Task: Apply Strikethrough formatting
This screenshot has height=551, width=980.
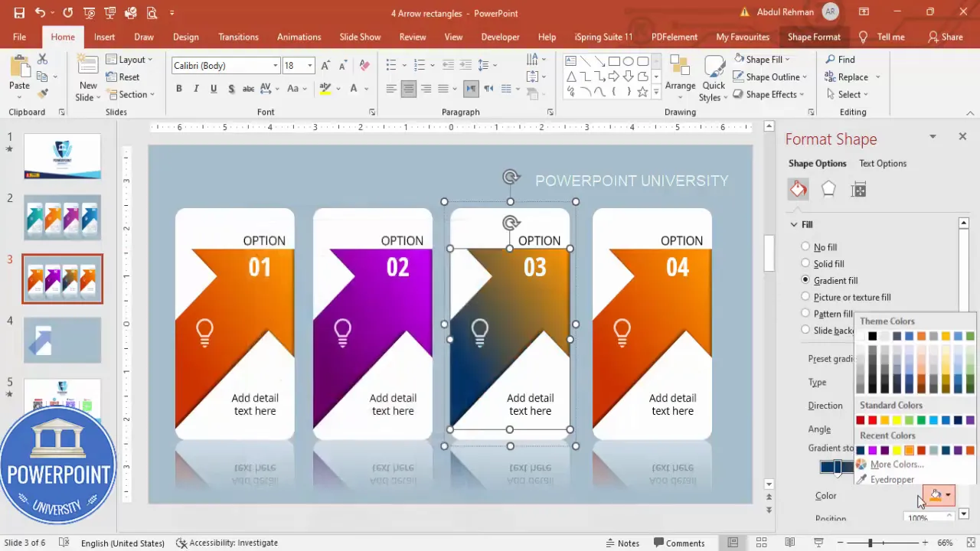Action: (248, 89)
